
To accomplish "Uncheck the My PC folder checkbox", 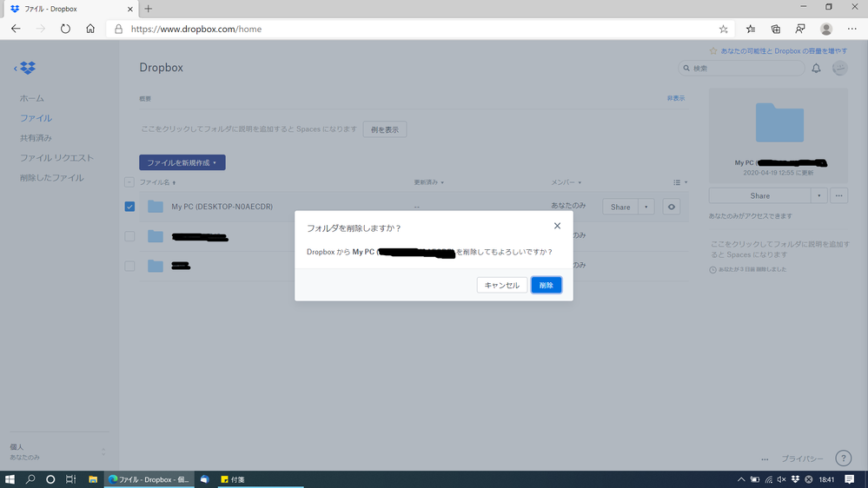I will pos(129,207).
